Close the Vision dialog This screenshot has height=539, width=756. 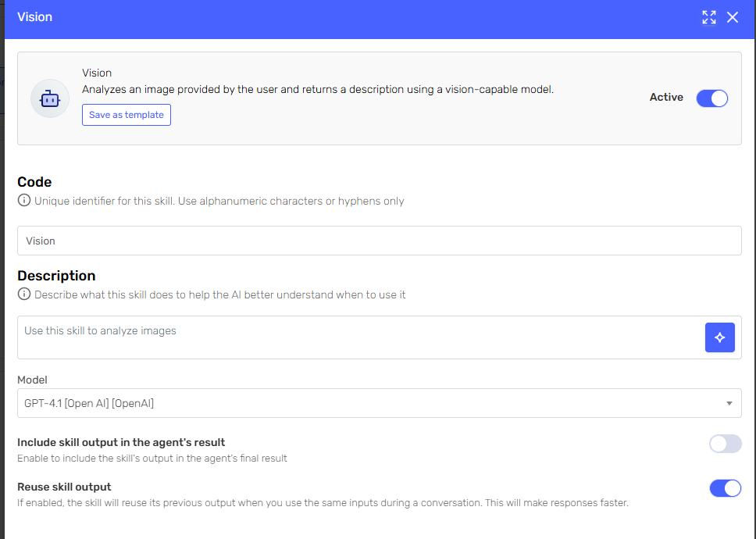[x=733, y=17]
